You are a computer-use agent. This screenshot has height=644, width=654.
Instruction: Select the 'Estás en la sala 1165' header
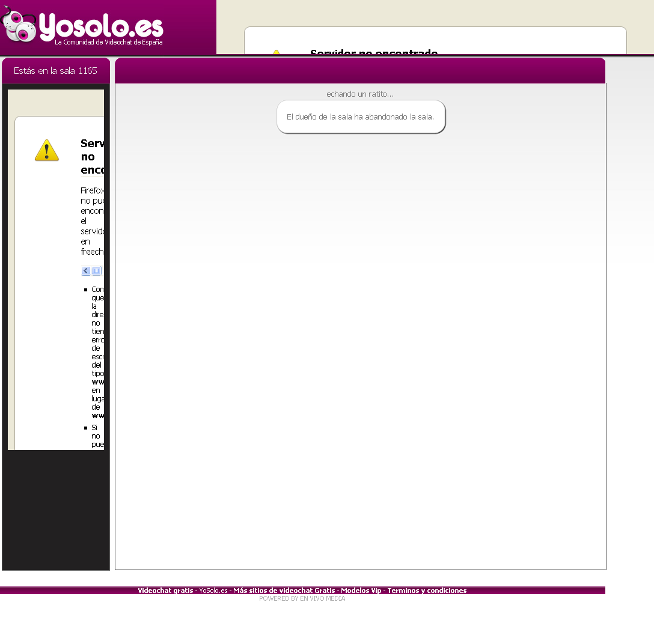click(55, 71)
